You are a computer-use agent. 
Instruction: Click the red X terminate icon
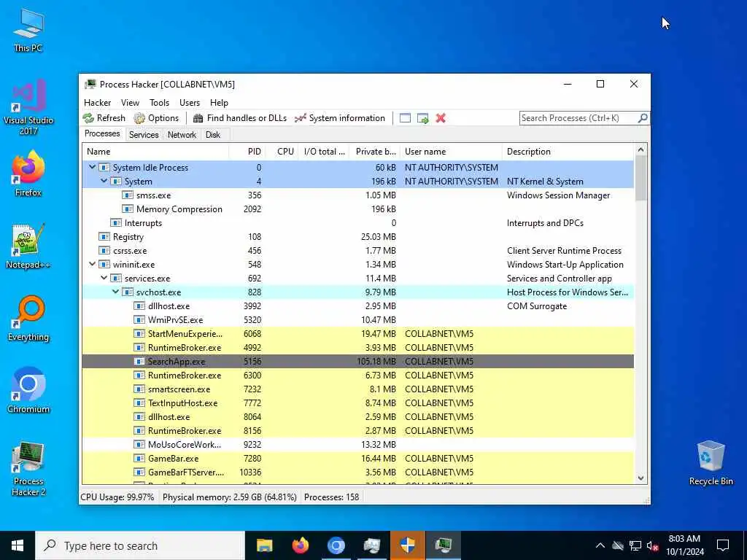pos(441,118)
